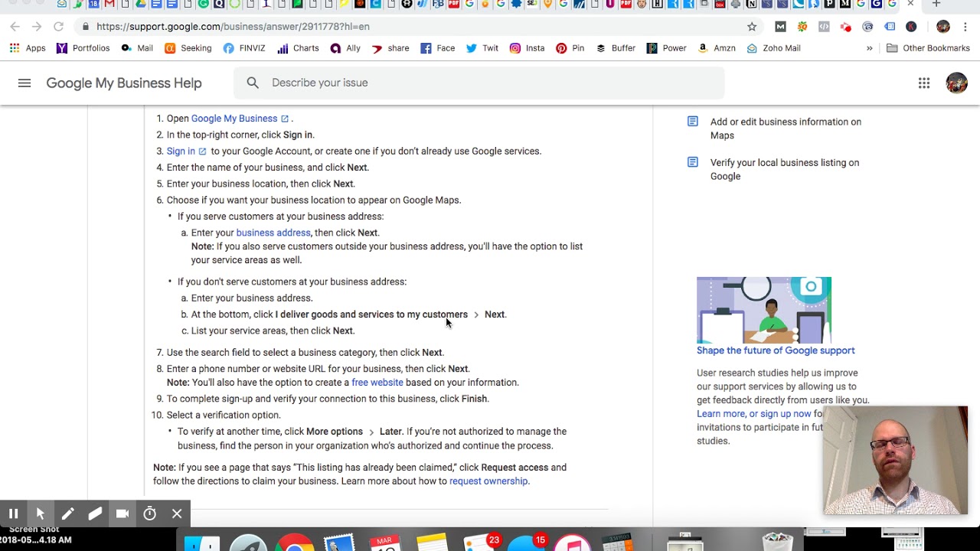The width and height of the screenshot is (980, 551).
Task: Open the Apps bookmark
Action: (28, 48)
